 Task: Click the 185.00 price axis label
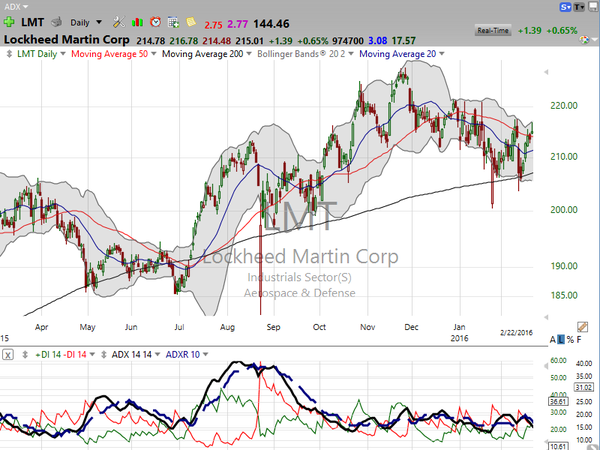pos(564,295)
